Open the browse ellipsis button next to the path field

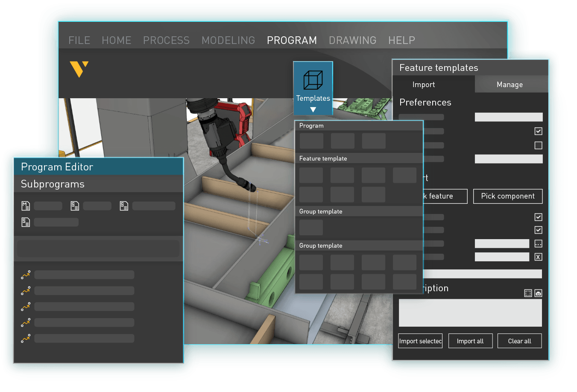(538, 243)
